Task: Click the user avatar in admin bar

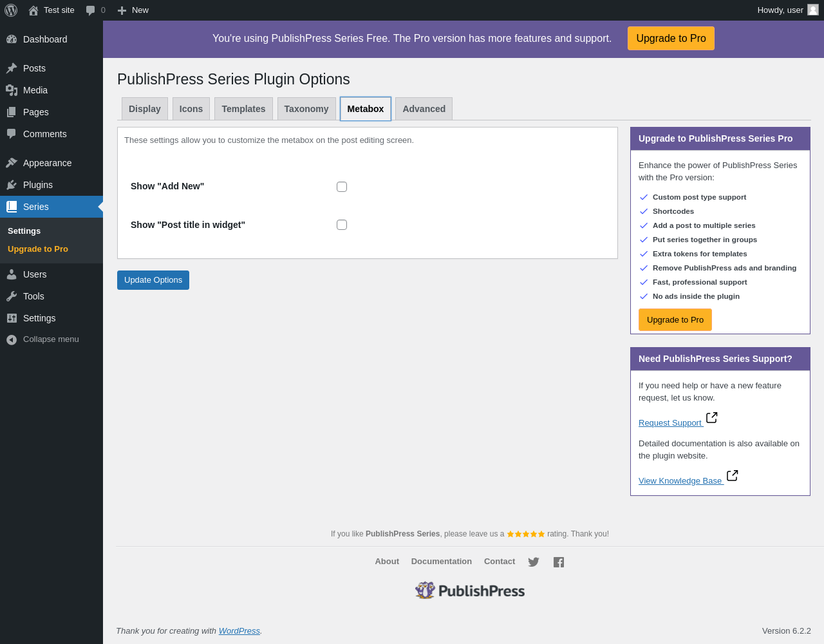Action: pos(813,10)
